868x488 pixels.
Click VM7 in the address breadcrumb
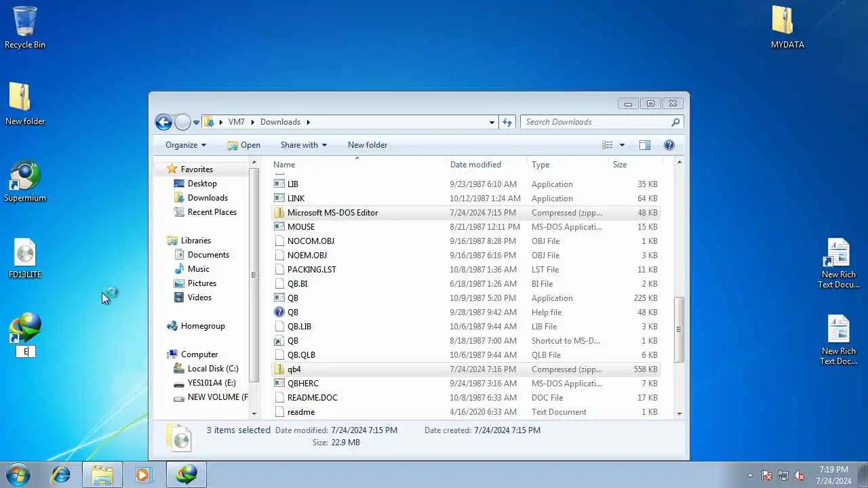click(x=236, y=122)
